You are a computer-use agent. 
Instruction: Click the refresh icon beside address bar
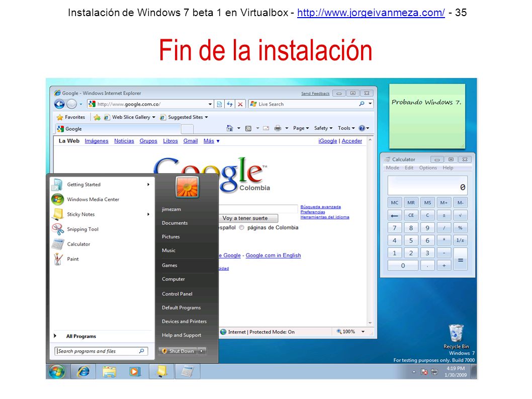[230, 104]
